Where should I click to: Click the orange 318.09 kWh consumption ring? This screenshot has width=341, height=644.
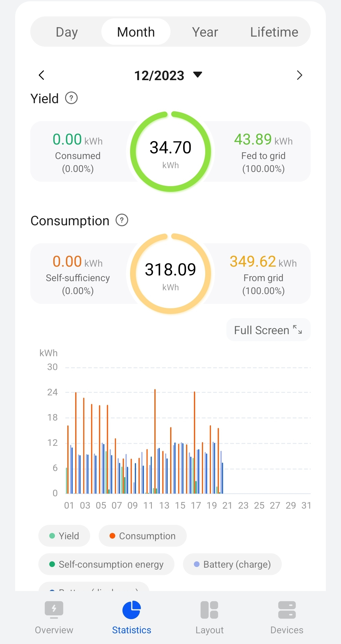170,274
